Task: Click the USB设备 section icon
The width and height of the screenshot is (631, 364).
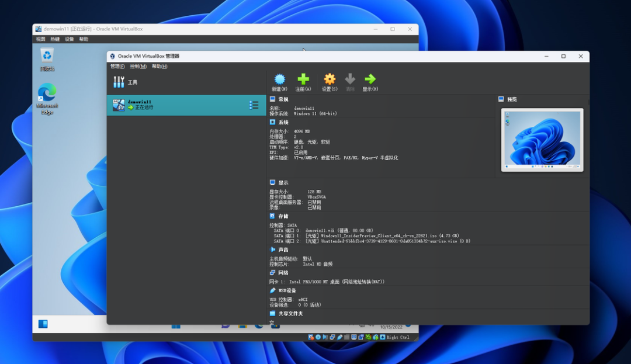Action: point(272,290)
